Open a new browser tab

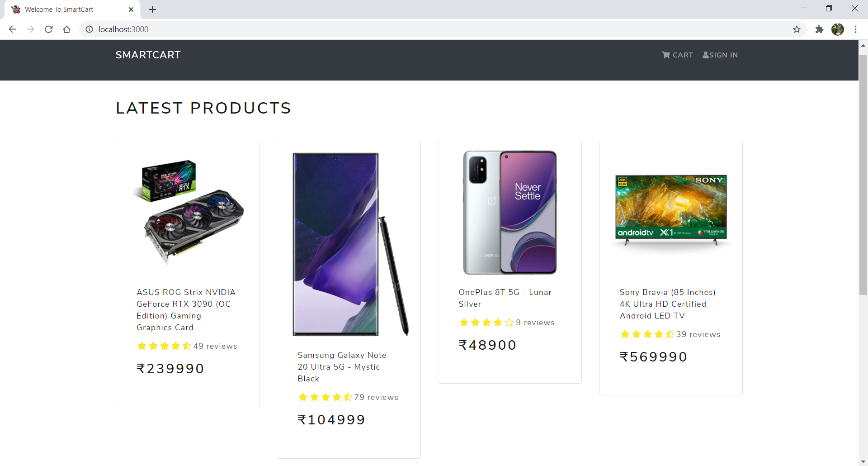(x=153, y=10)
